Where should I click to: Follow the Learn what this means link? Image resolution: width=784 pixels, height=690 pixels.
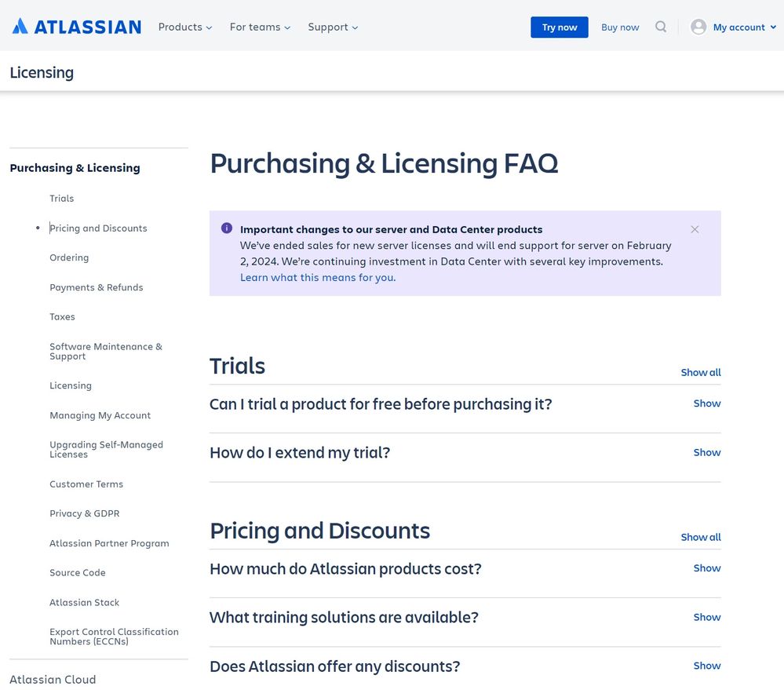[x=317, y=277]
